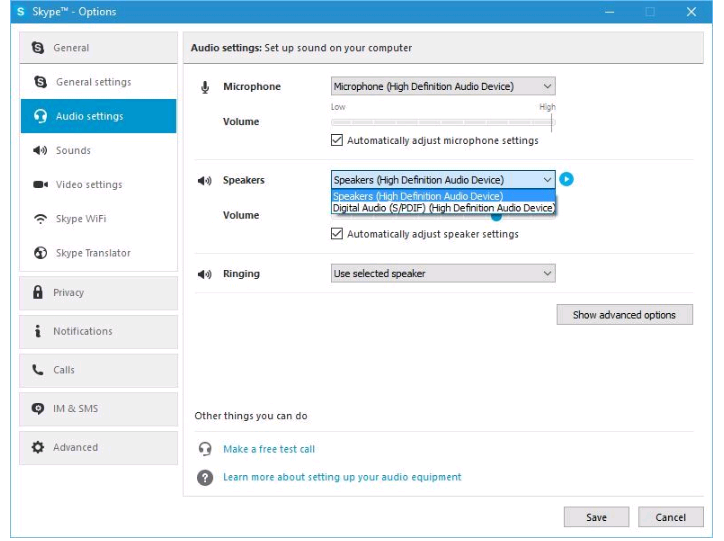Select General settings in sidebar
This screenshot has height=541, width=724.
point(98,82)
